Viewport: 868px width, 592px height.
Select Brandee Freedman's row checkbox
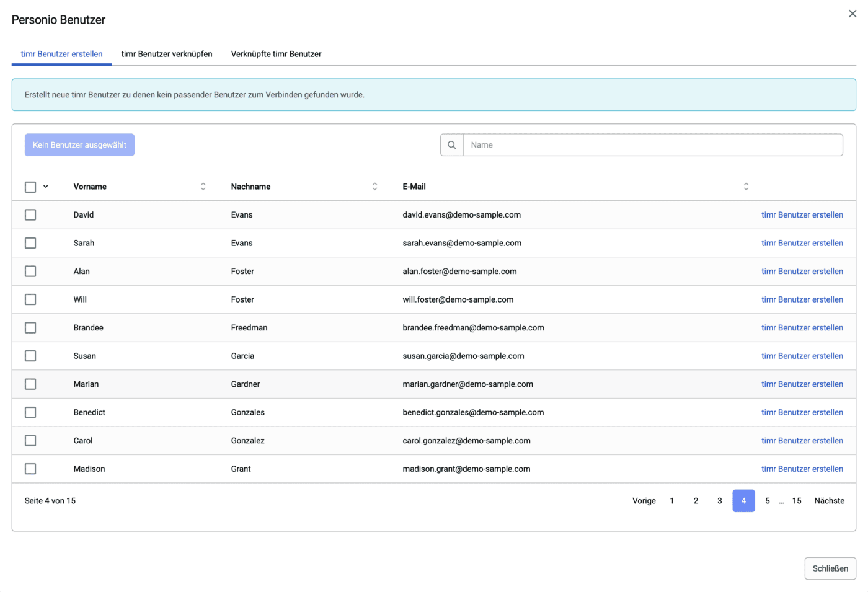[30, 328]
